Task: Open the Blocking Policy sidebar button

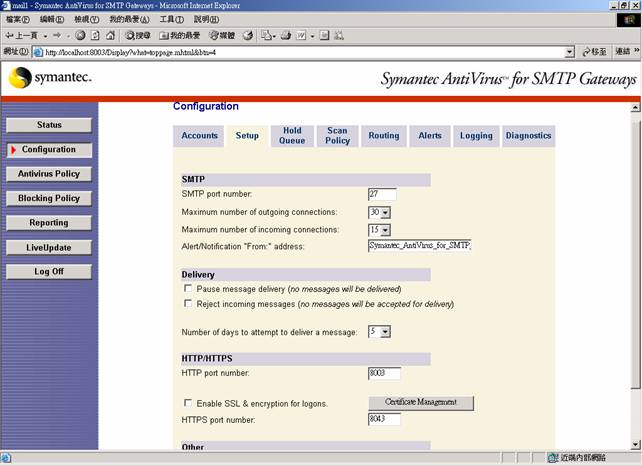Action: [x=49, y=198]
